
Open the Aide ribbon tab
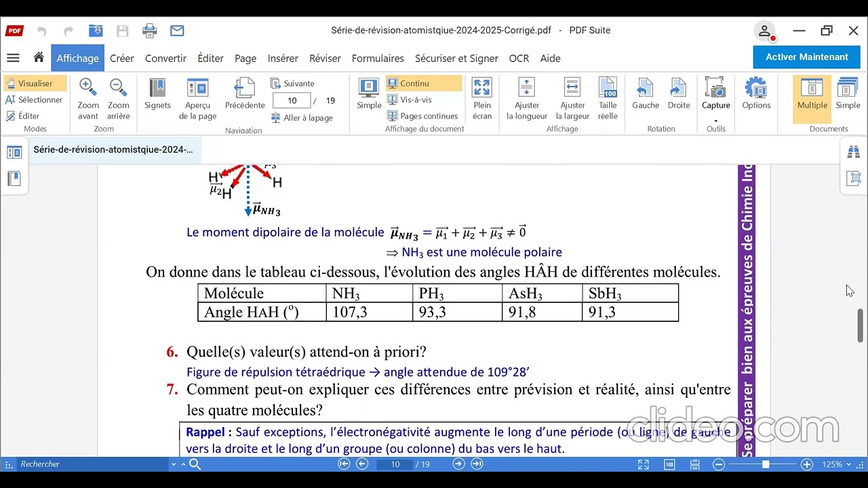tap(550, 58)
